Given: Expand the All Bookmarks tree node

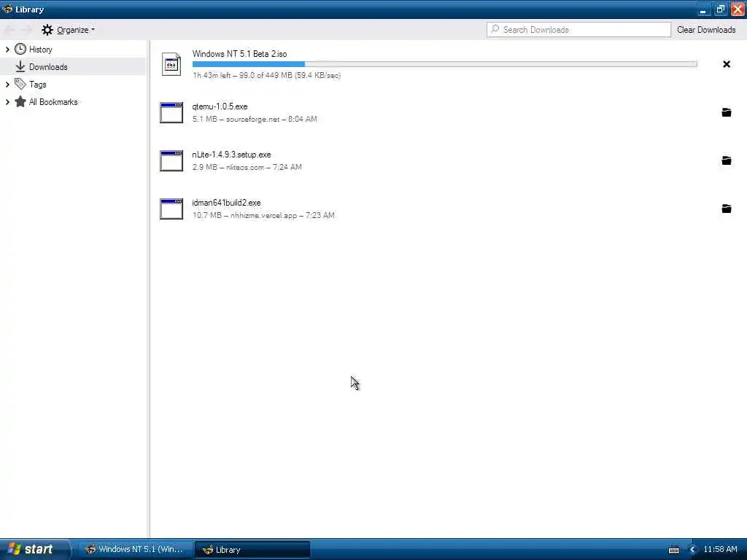Looking at the screenshot, I should 7,102.
